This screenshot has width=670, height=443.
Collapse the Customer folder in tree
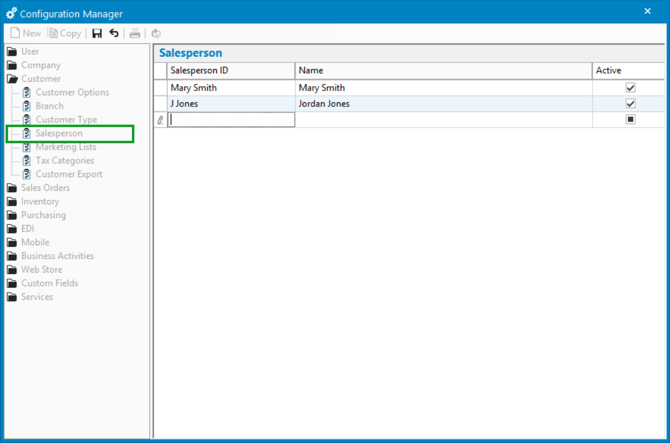tap(40, 79)
